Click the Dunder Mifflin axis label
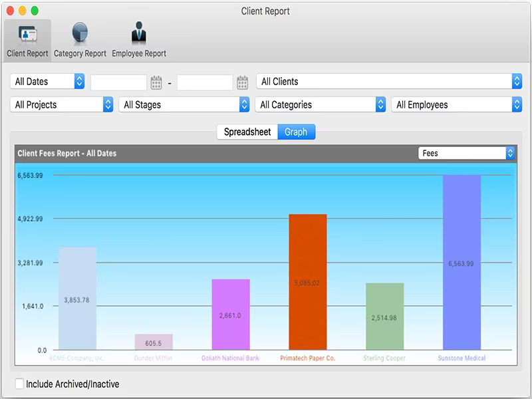 pyautogui.click(x=154, y=358)
